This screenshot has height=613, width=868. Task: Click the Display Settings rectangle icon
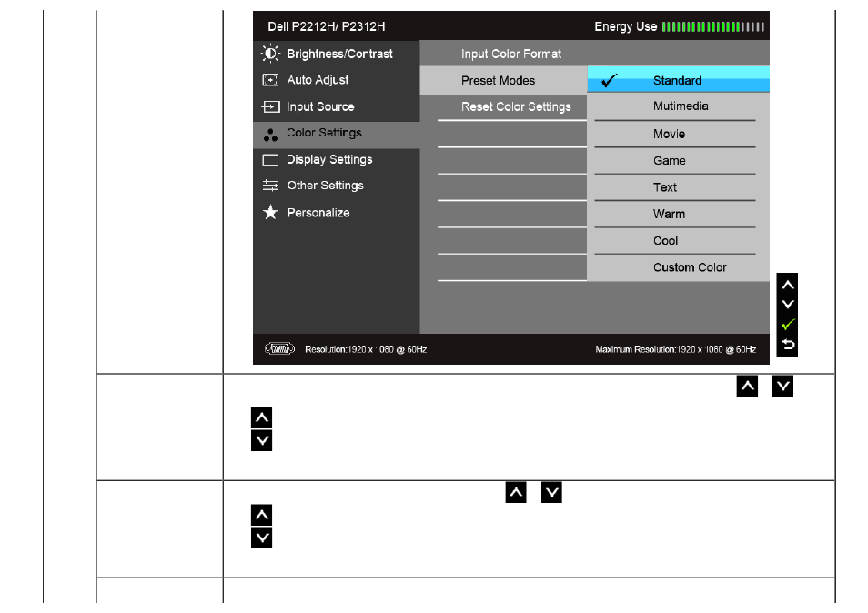(x=270, y=160)
